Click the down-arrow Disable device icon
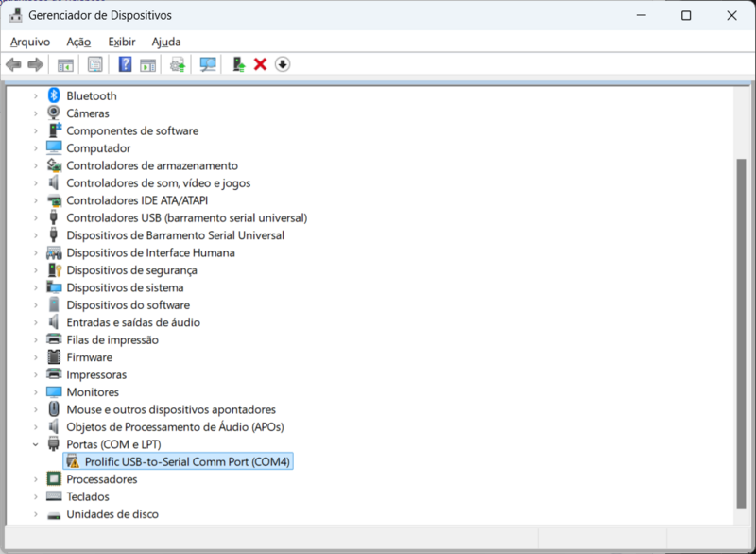Image resolution: width=756 pixels, height=554 pixels. 283,64
